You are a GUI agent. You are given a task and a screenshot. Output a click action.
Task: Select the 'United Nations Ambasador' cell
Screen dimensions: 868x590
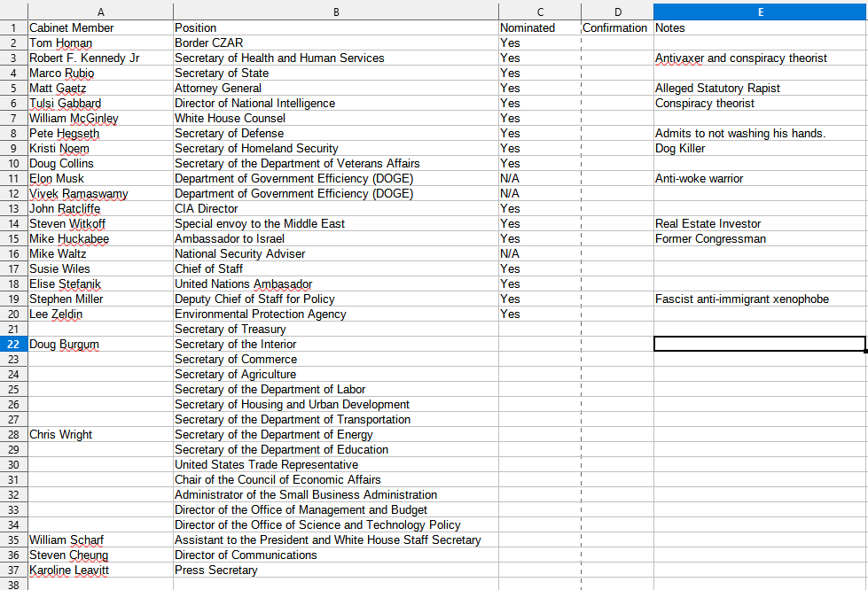pos(335,283)
